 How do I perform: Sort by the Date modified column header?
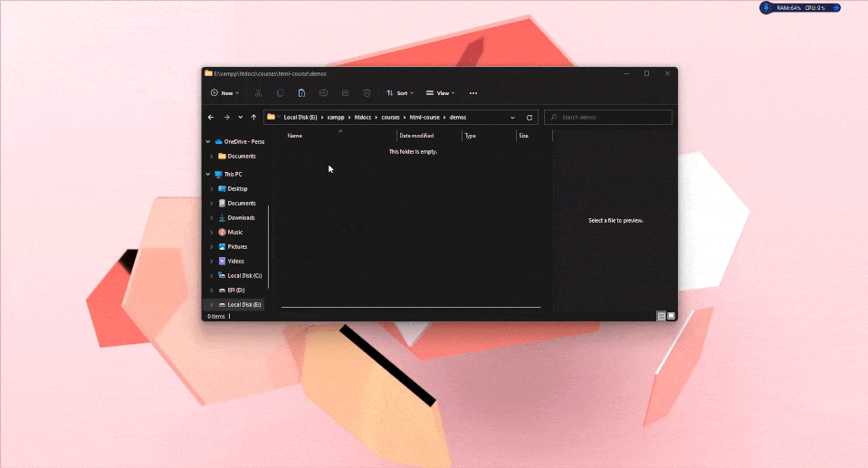pyautogui.click(x=416, y=136)
